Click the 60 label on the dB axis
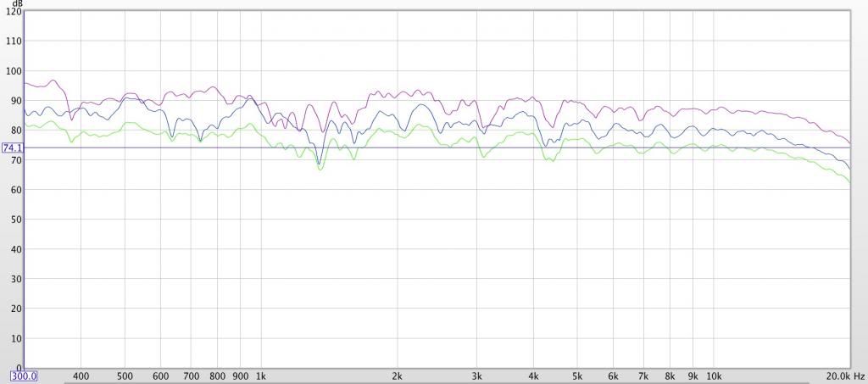Screen dimensions: 868x384 [x=17, y=190]
